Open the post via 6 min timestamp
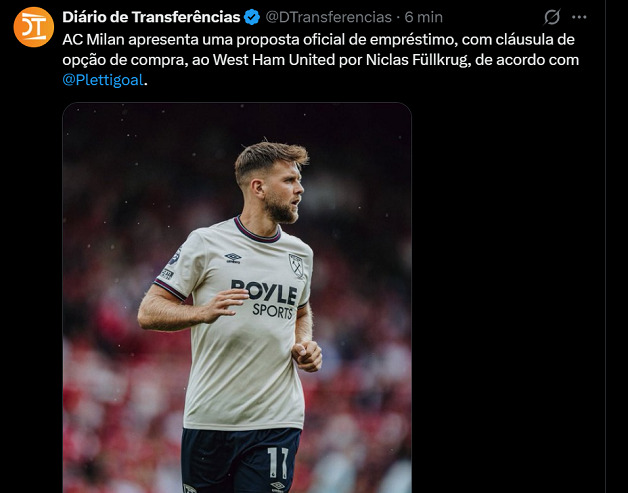Image resolution: width=628 pixels, height=493 pixels. [423, 17]
